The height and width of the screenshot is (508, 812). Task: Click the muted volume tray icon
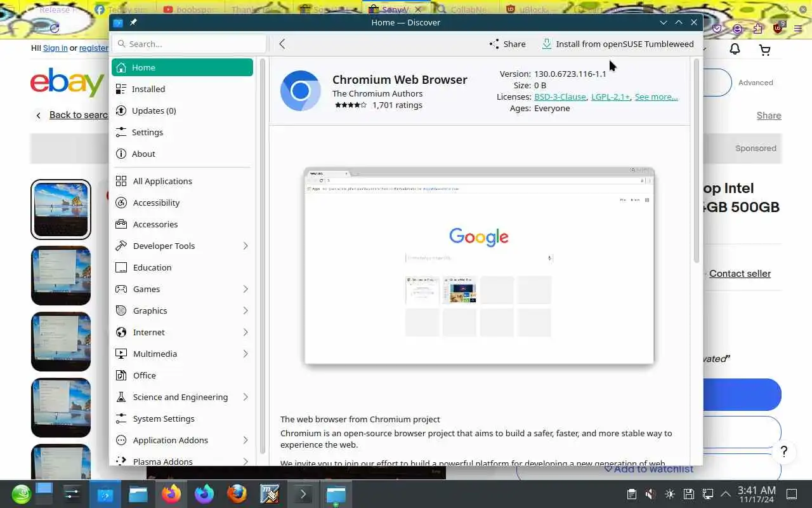(650, 494)
